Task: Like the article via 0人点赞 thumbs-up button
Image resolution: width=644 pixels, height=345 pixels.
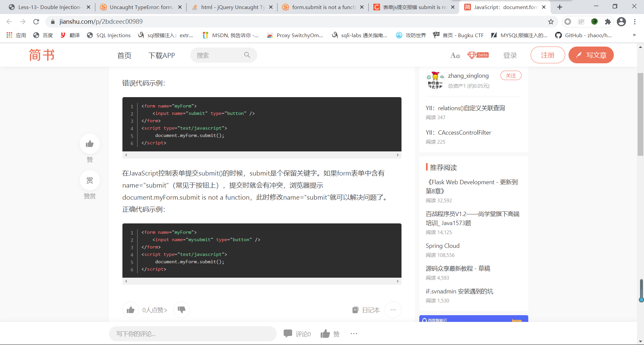Action: coord(131,310)
